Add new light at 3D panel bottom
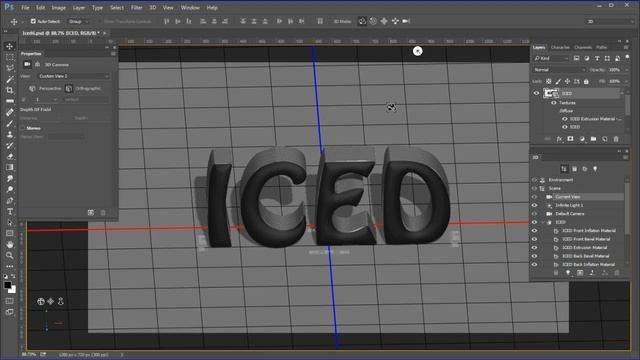The width and height of the screenshot is (640, 360). (x=568, y=273)
